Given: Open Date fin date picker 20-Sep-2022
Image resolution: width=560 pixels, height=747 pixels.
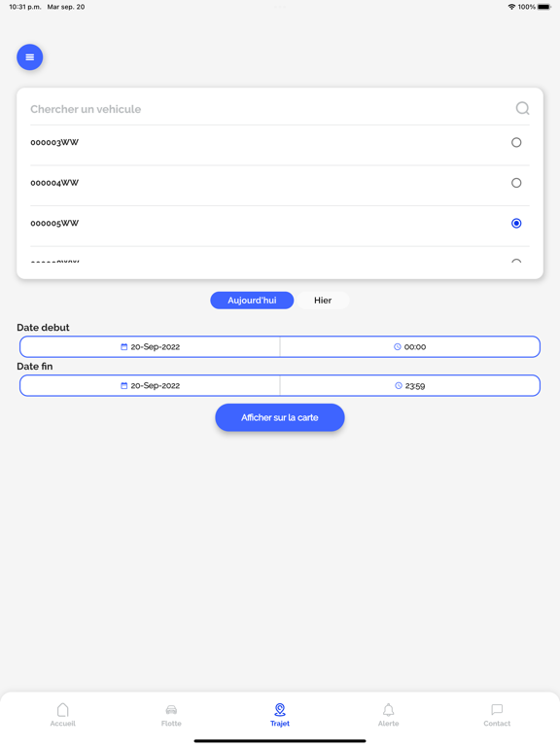Looking at the screenshot, I should tap(150, 385).
